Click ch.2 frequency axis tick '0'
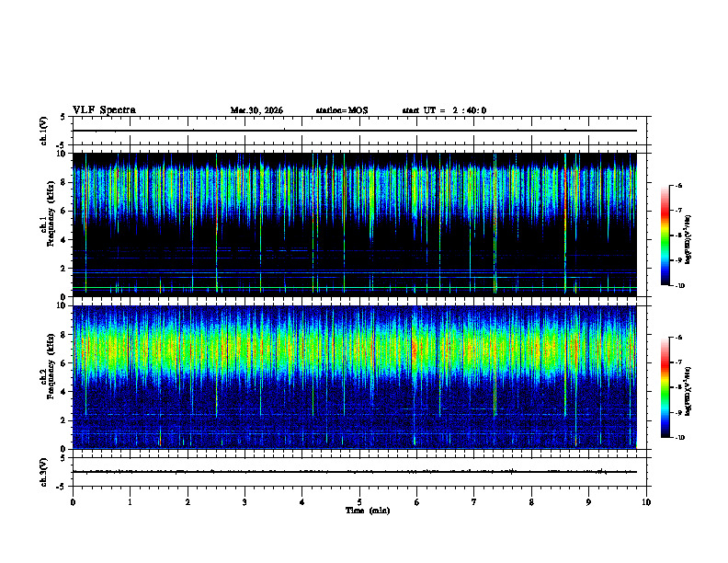The width and height of the screenshot is (728, 563). pos(63,449)
